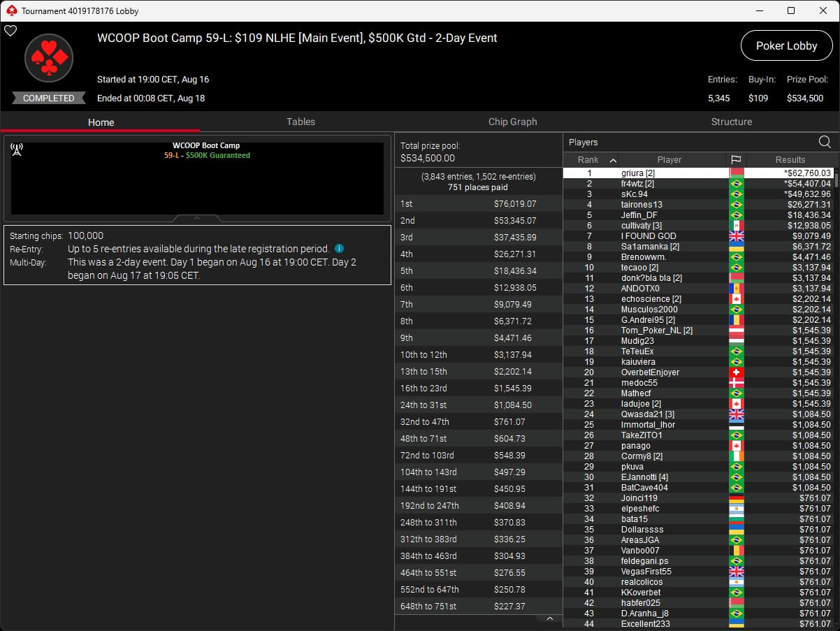Click the flag next to OverbetEnjoyer
Image resolution: width=840 pixels, height=631 pixels.
click(x=736, y=372)
